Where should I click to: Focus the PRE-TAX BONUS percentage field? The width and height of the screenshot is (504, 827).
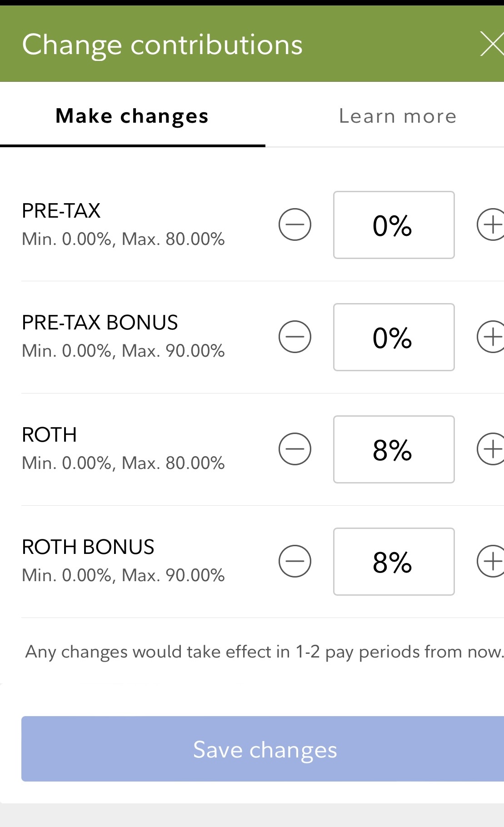pyautogui.click(x=394, y=337)
